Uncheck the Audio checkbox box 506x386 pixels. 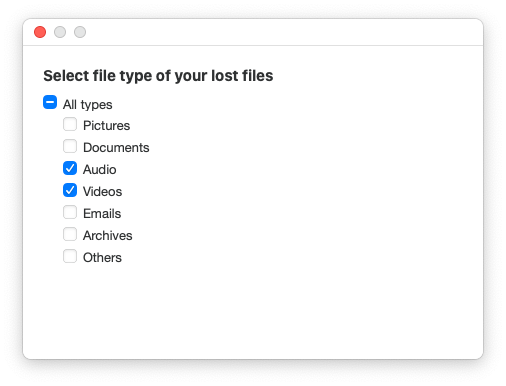(x=70, y=168)
